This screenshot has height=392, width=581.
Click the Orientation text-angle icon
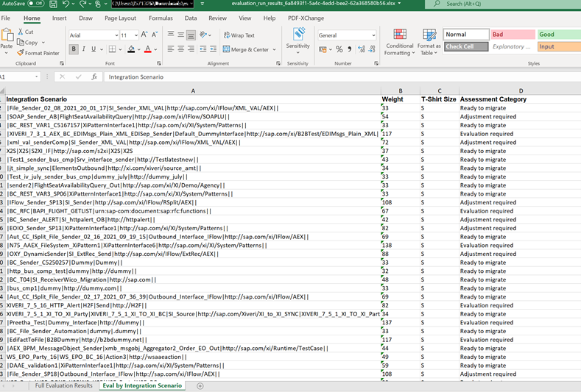[x=203, y=35]
